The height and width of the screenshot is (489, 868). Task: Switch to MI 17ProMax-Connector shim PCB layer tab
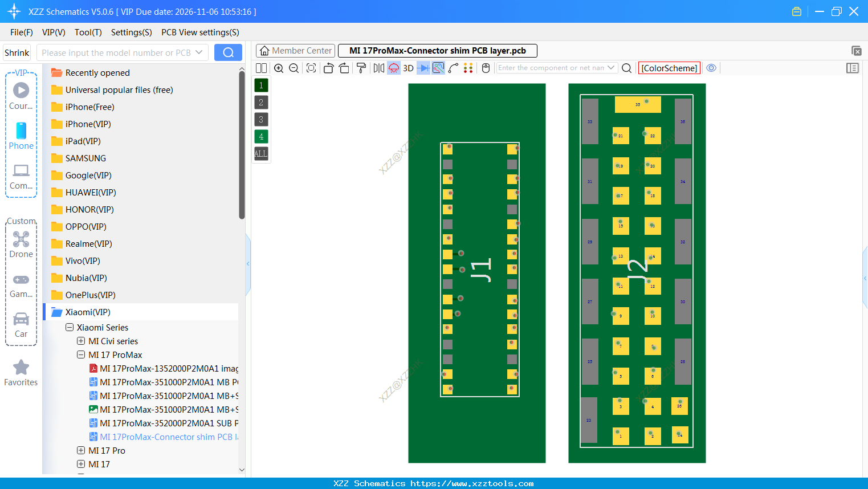click(437, 50)
